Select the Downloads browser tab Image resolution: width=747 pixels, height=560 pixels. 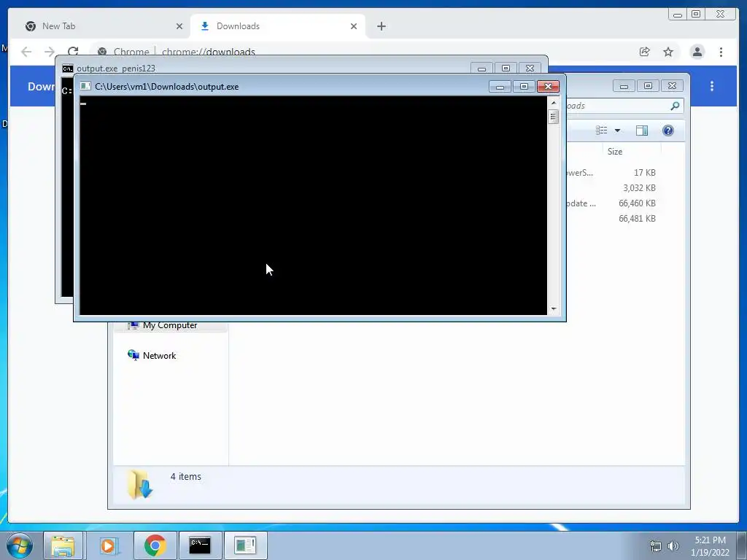tap(278, 26)
